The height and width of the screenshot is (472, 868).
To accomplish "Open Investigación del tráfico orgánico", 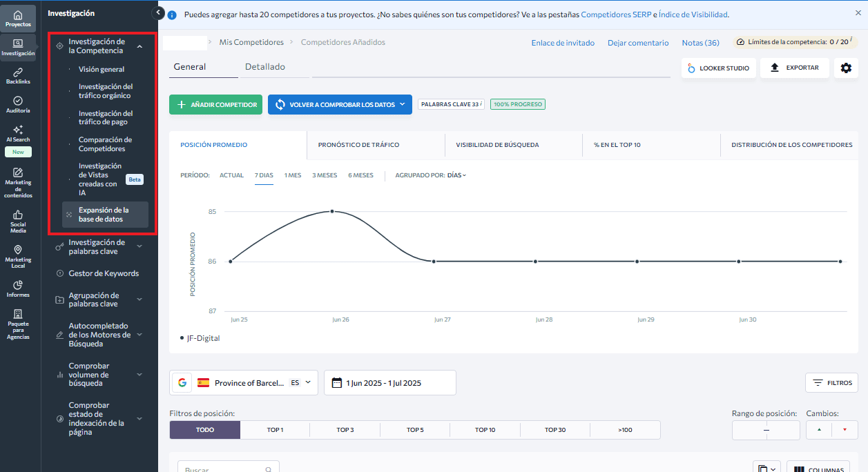I will point(105,91).
